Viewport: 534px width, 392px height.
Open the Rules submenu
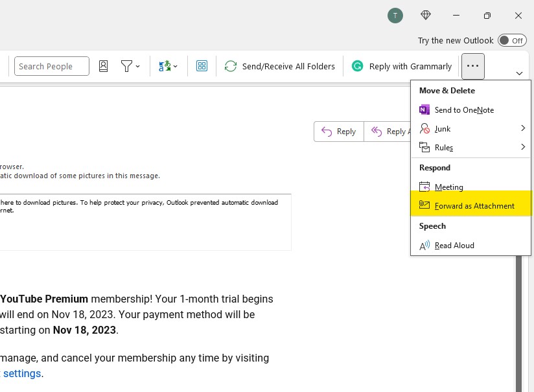470,148
